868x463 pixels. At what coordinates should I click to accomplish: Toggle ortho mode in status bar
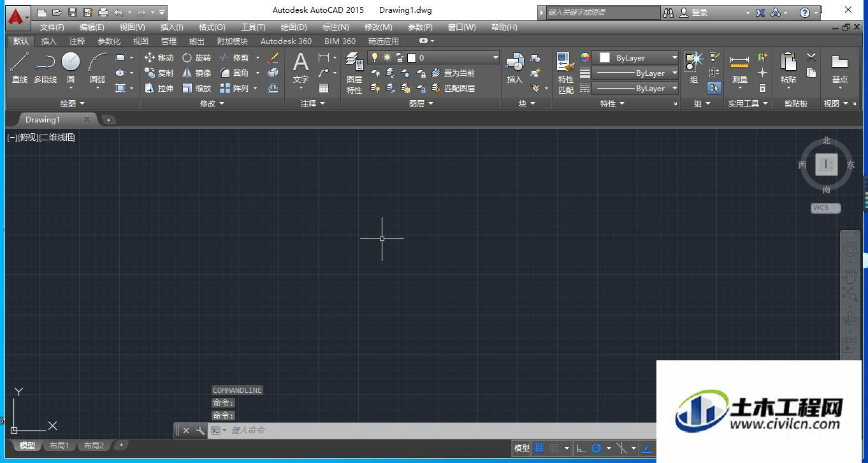pyautogui.click(x=581, y=448)
